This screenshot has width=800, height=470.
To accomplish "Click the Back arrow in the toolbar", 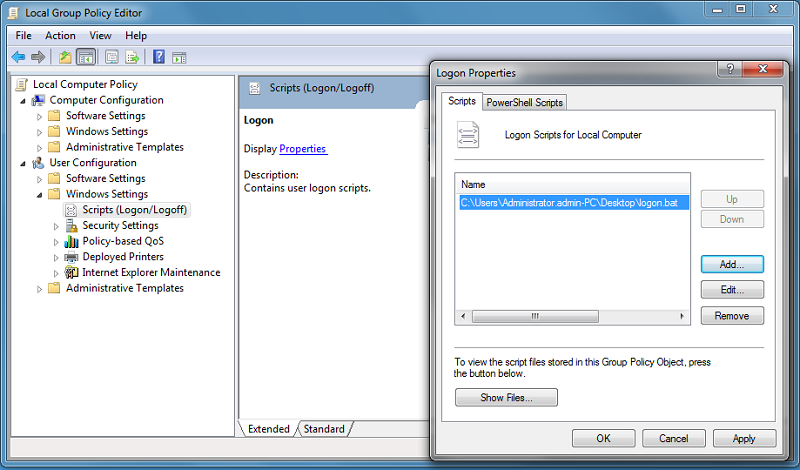I will tap(18, 57).
